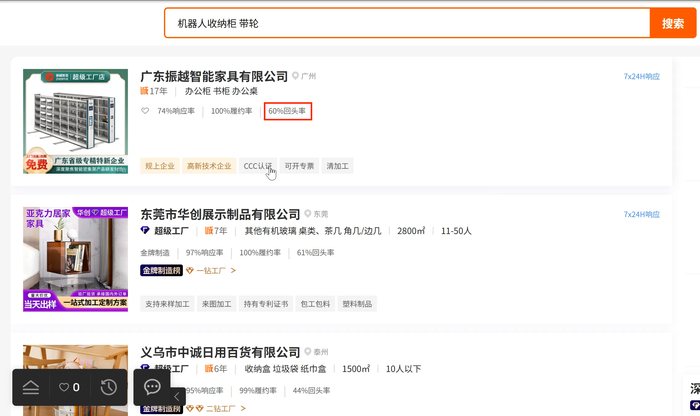The image size is (700, 416).
Task: Select the 塑料制品 tag
Action: coord(357,304)
